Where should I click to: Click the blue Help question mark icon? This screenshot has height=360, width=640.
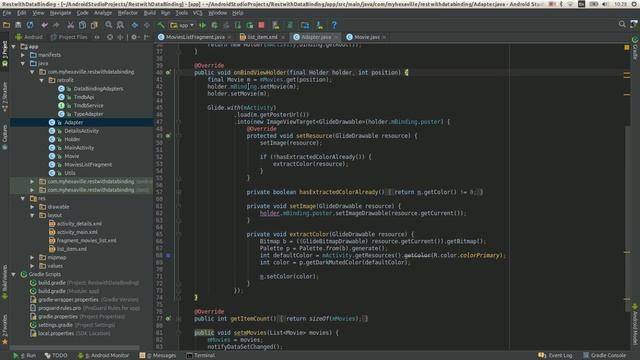pos(334,25)
